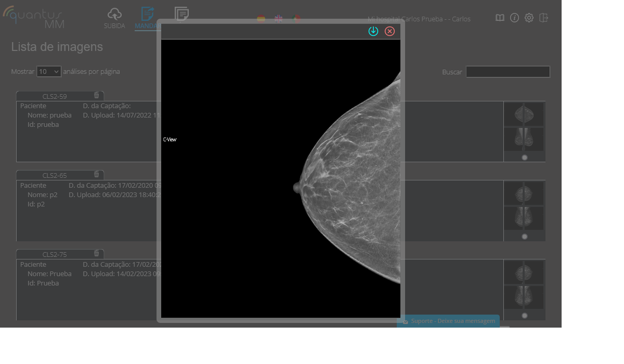Image resolution: width=624 pixels, height=364 pixels.
Task: Expand the Mostrar analyses-per-page dropdown
Action: tap(49, 72)
